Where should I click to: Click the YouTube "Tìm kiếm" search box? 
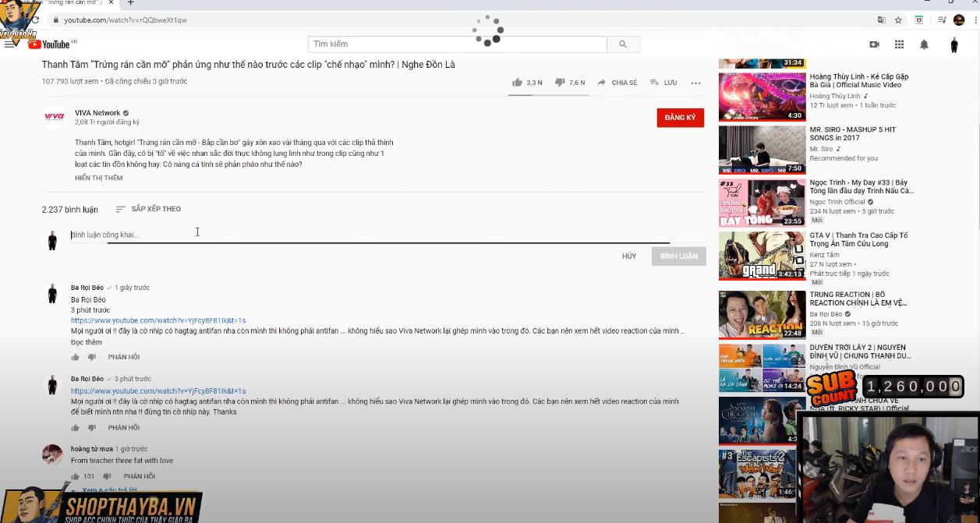pyautogui.click(x=458, y=44)
